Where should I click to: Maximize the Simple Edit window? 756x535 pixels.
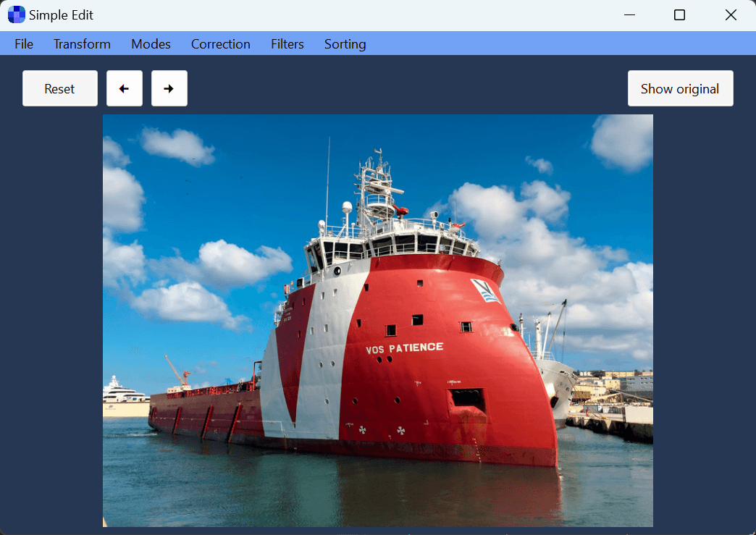[x=679, y=15]
